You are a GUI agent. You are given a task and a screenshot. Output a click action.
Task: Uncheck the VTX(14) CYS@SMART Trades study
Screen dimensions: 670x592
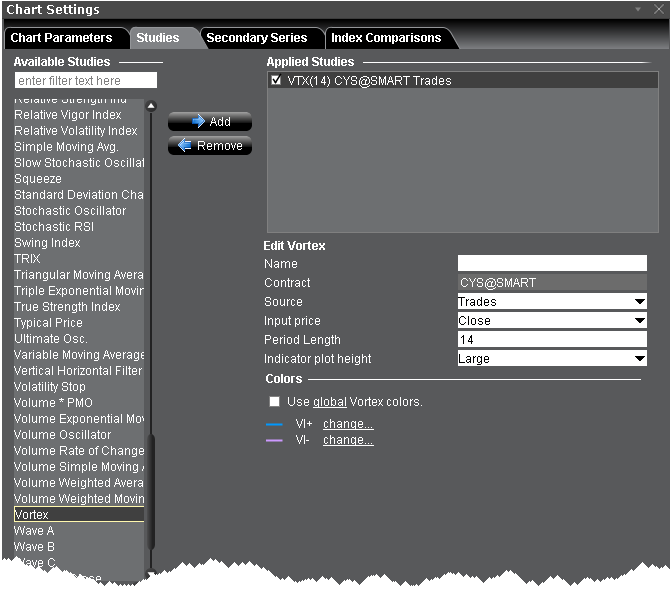276,81
